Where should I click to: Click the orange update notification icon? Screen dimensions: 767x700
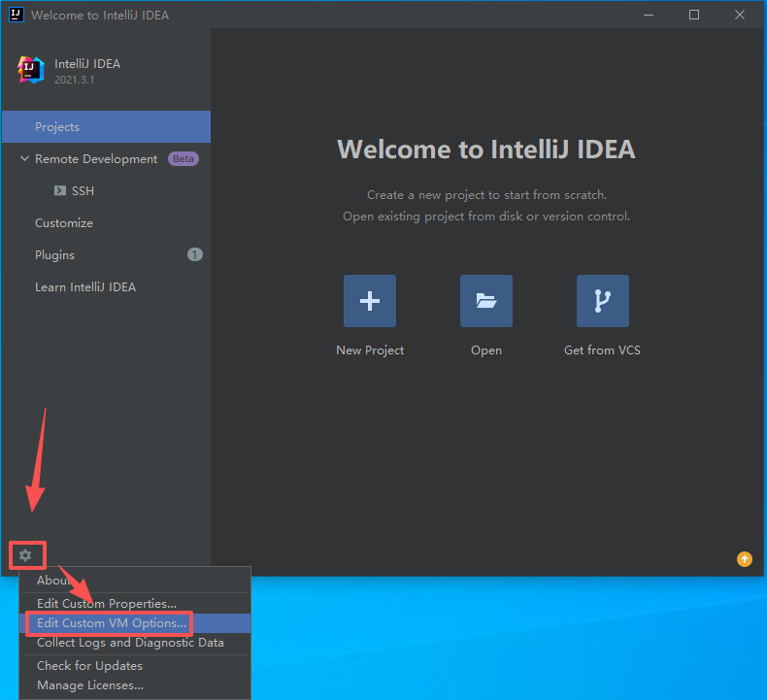(745, 559)
